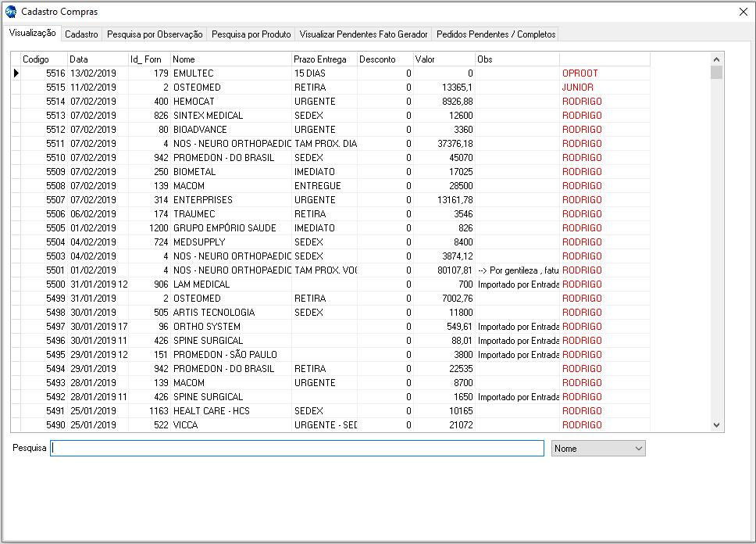Switch to the Cadastro tab

coord(81,34)
